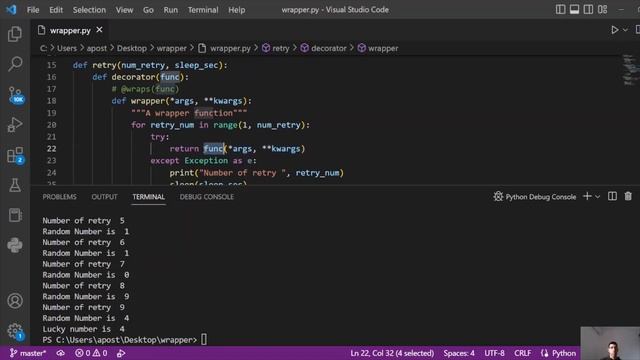Open Customize Layout button
This screenshot has width=640, height=360.
point(602,9)
